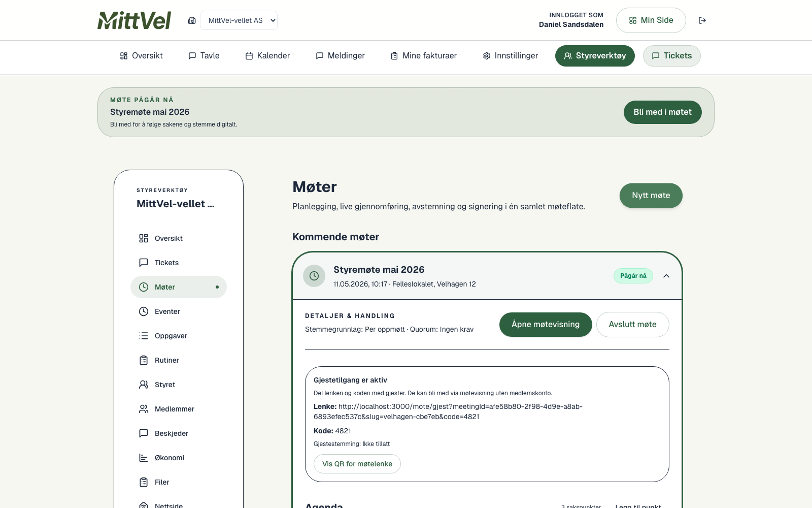The height and width of the screenshot is (508, 812).
Task: Click the Økonomi chart icon in the sidebar
Action: click(x=144, y=458)
